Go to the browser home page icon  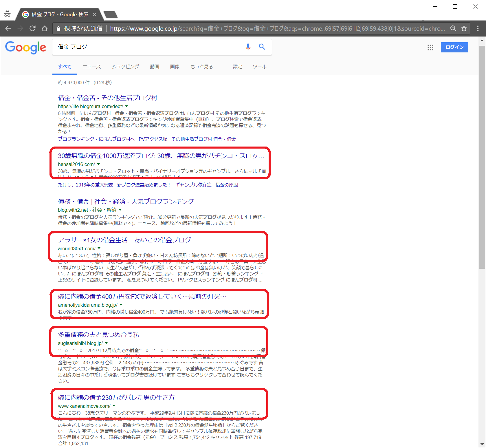45,28
